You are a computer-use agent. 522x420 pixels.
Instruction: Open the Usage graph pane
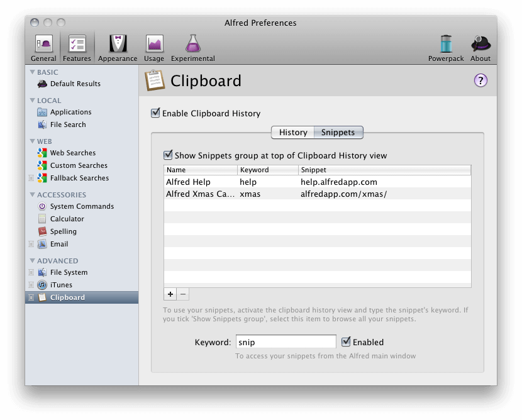(x=154, y=48)
